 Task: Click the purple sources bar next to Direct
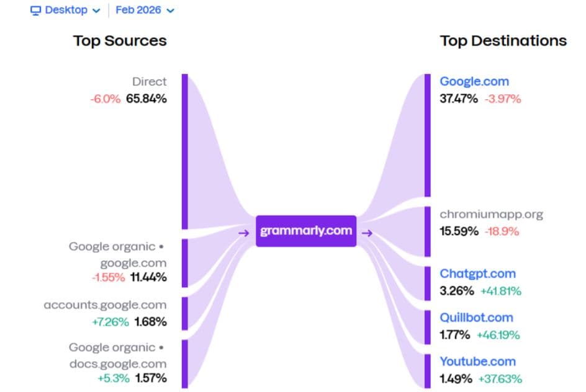184,149
